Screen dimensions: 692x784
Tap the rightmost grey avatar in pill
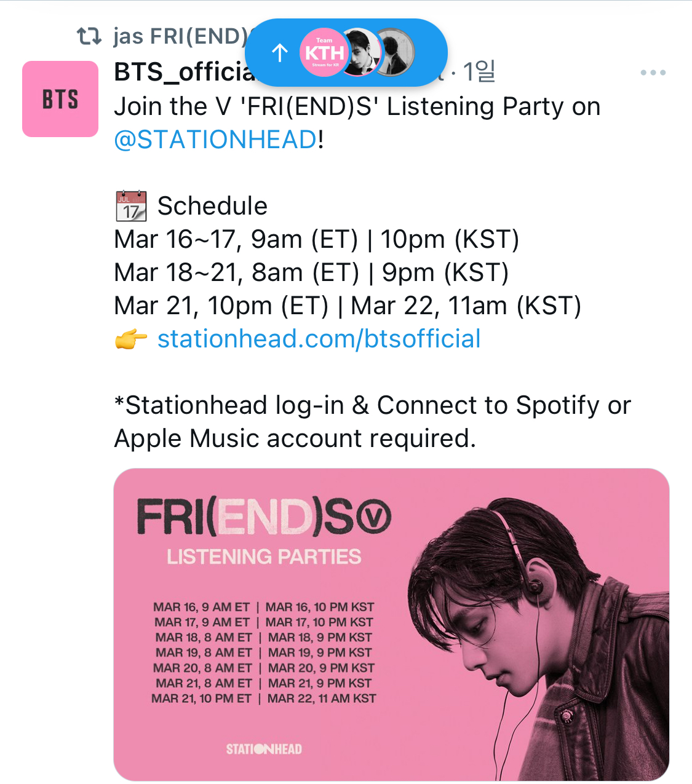pos(396,53)
